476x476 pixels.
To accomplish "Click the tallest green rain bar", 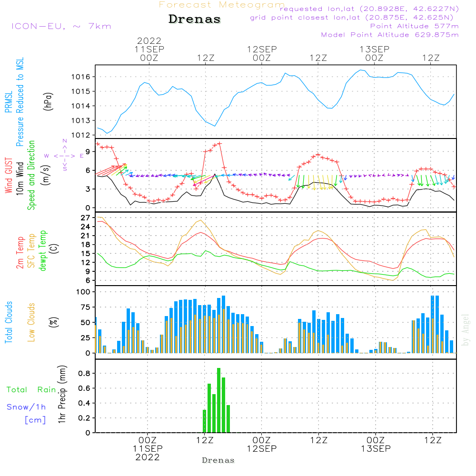I will [218, 400].
